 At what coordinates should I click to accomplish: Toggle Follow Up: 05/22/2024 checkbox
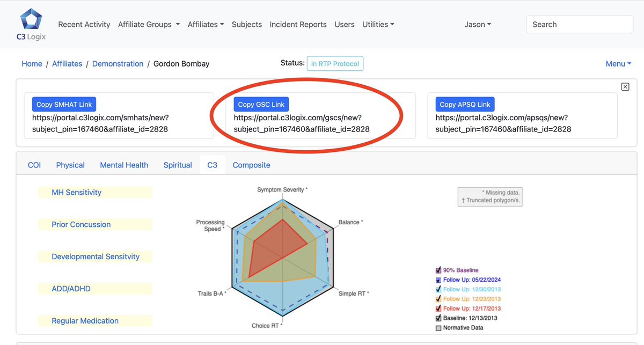(438, 280)
